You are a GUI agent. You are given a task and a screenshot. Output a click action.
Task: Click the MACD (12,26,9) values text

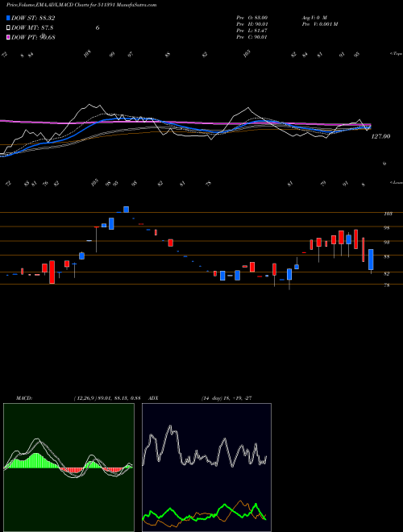[x=107, y=398]
